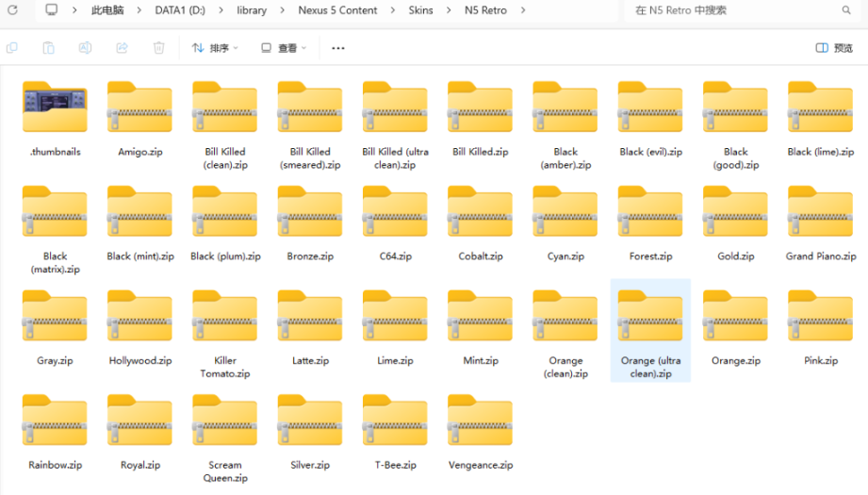Select the Grand Piano.zip icon
Screen dimensions: 868x495
820,211
